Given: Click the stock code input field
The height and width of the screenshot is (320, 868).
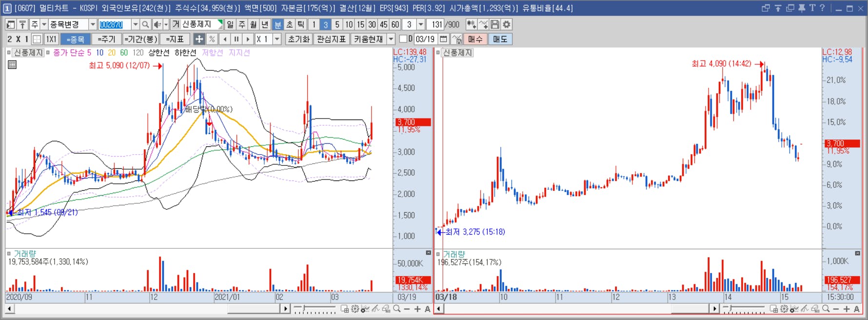Looking at the screenshot, I should click(115, 24).
